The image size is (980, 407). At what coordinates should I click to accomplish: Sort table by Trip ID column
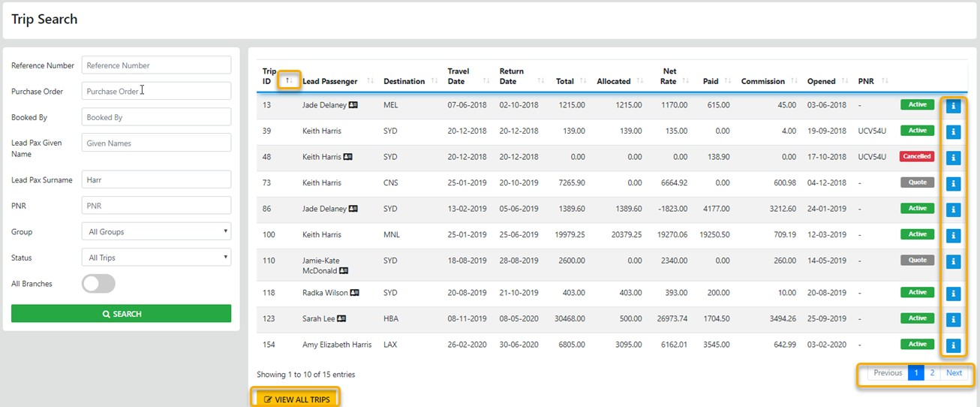(289, 80)
